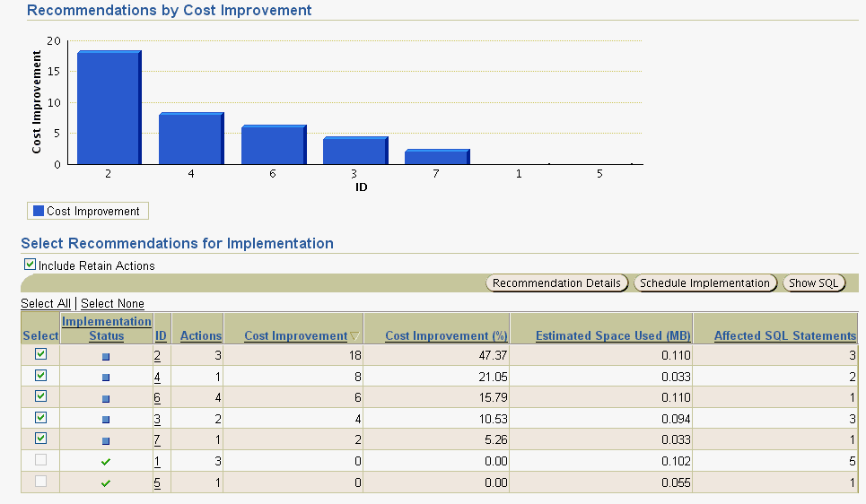Deselect the checkbox for recommendation ID 2
This screenshot has height=504, width=866.
click(x=40, y=355)
